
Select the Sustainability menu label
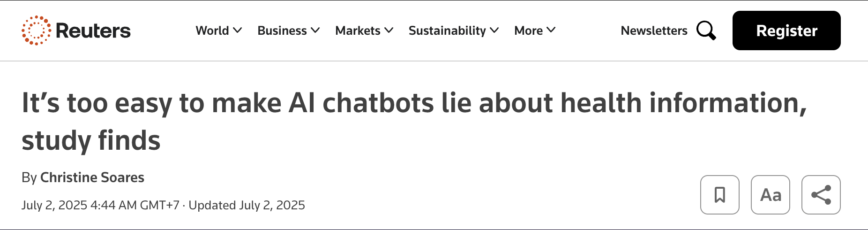click(447, 31)
